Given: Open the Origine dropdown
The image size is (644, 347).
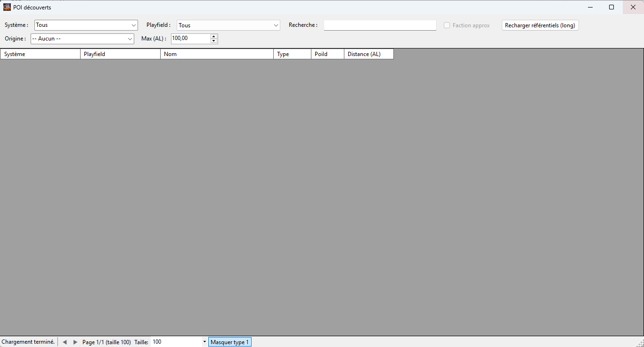Looking at the screenshot, I should [130, 39].
